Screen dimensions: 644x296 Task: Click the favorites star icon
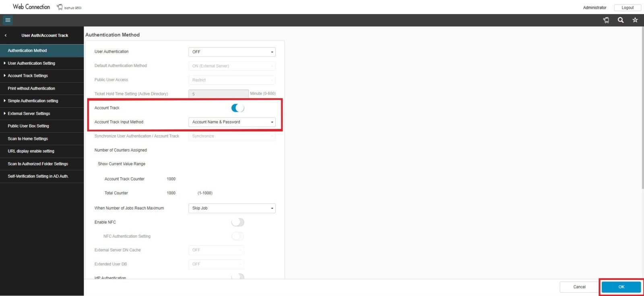pos(635,20)
